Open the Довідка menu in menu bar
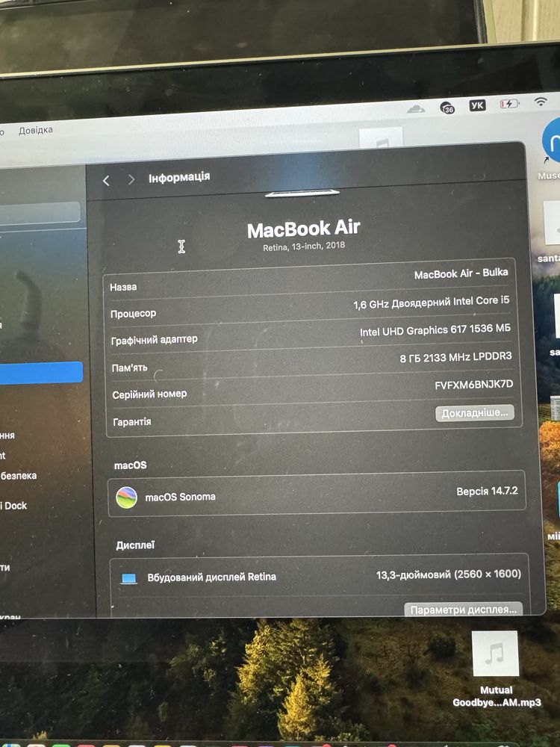Screen dimensions: 560x747 (36, 131)
